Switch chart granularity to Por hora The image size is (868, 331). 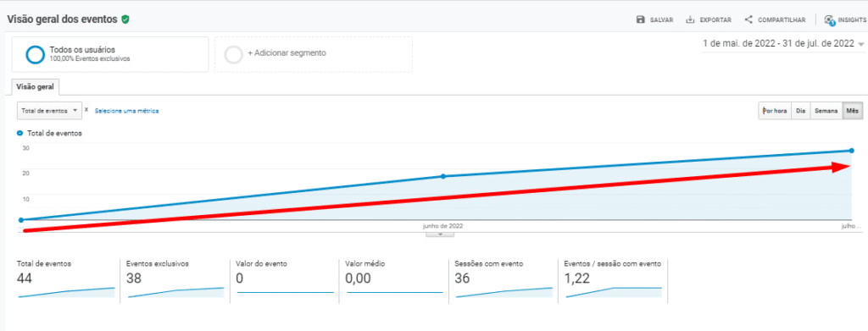775,111
